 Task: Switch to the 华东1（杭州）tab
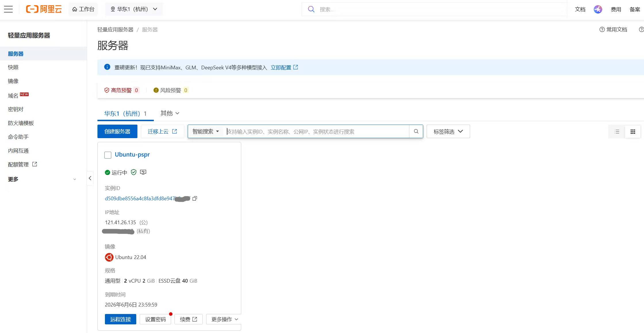pos(125,114)
